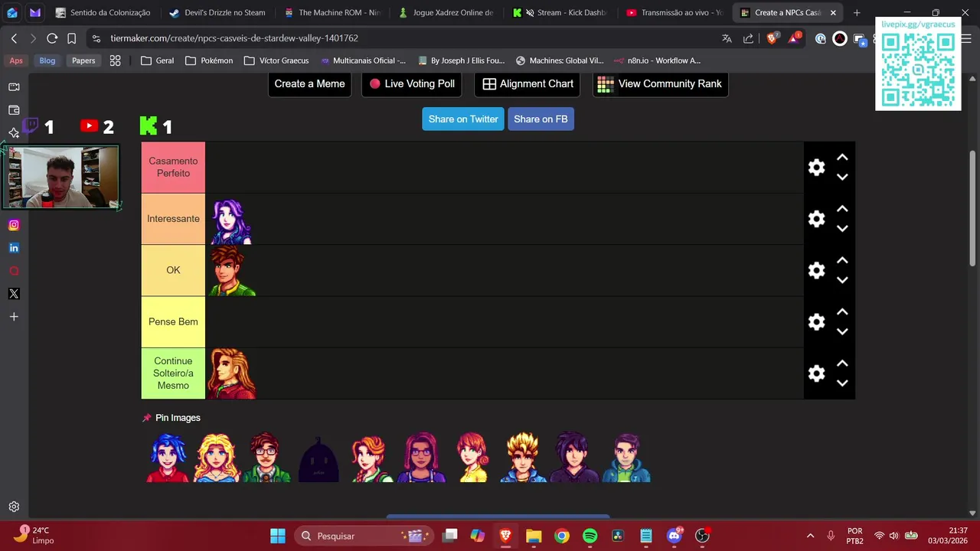Add a new sidebar item

[x=14, y=317]
